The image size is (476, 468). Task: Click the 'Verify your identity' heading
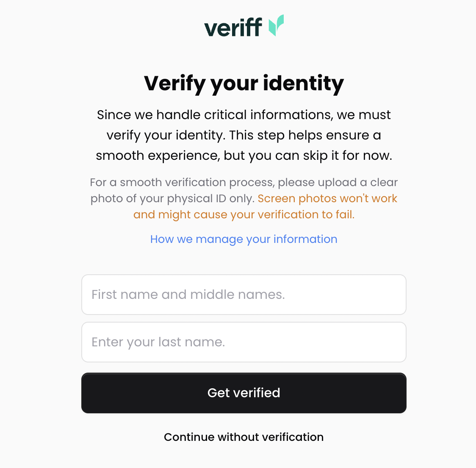244,83
